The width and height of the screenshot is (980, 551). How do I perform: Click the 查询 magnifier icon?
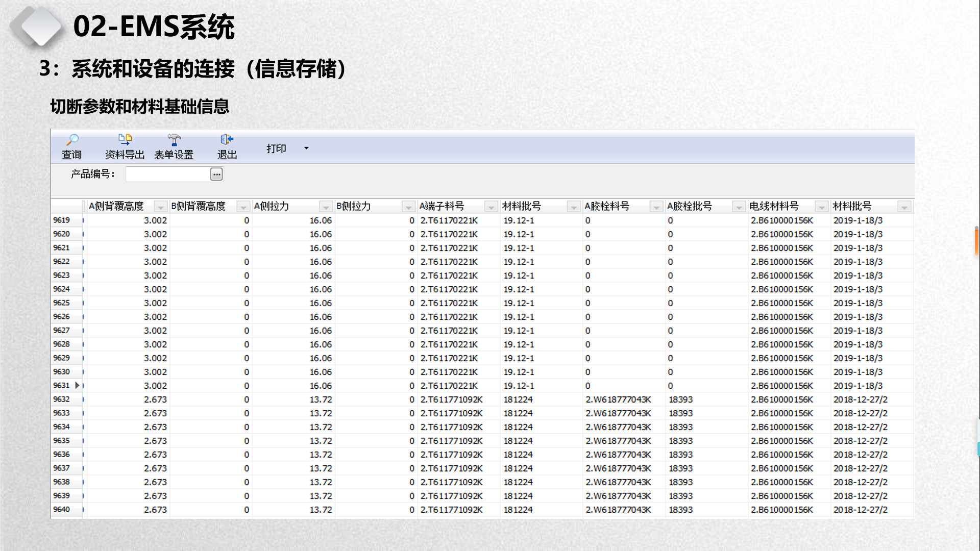click(x=72, y=139)
